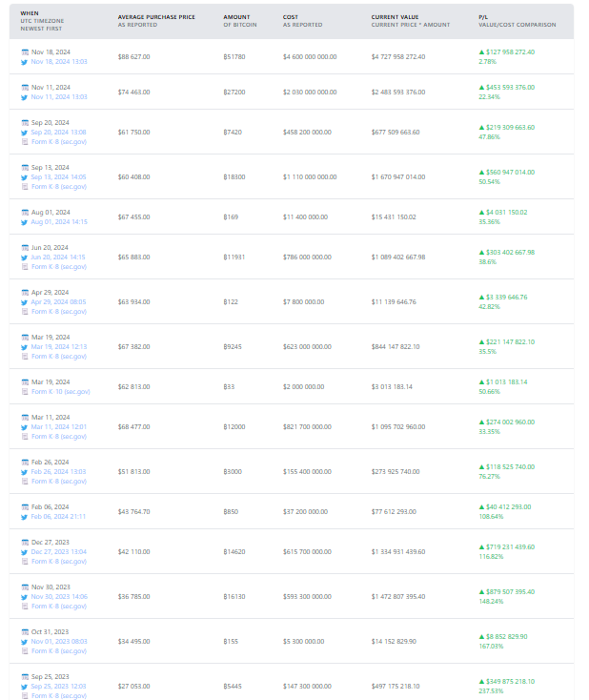Click calendar icon next to Mar 11, 2024
The width and height of the screenshot is (589, 700).
tap(25, 418)
